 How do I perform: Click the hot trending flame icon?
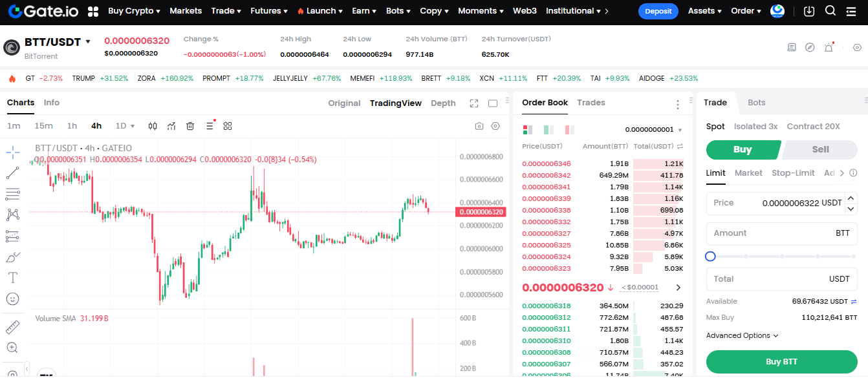click(x=12, y=78)
